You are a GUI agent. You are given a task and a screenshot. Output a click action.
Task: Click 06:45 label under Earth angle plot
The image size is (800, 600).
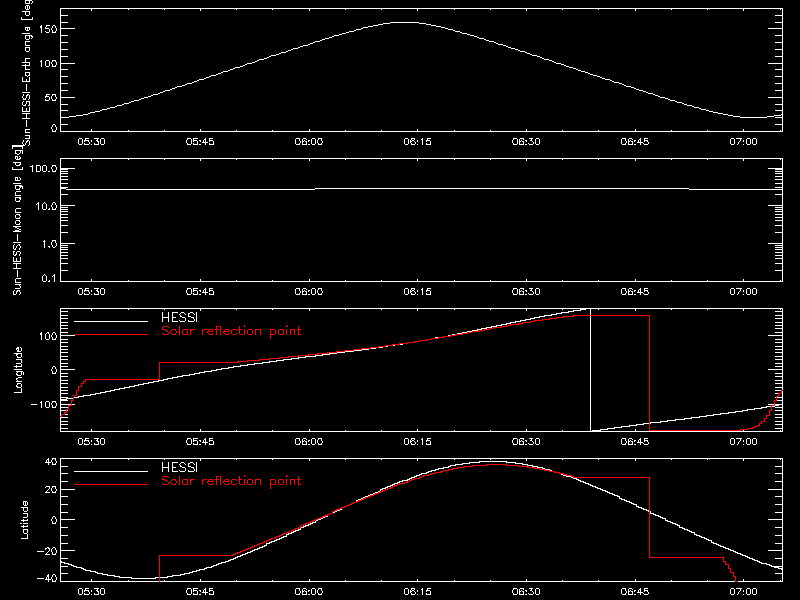(x=635, y=142)
